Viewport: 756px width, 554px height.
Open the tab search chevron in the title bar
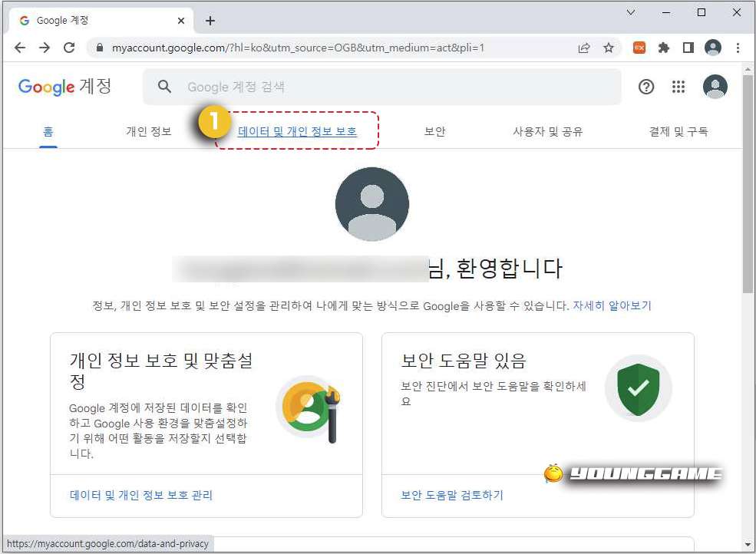631,12
